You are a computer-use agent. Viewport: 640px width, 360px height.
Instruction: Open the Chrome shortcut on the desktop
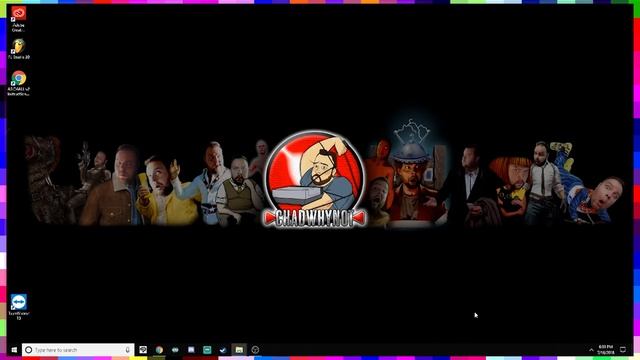pyautogui.click(x=18, y=83)
